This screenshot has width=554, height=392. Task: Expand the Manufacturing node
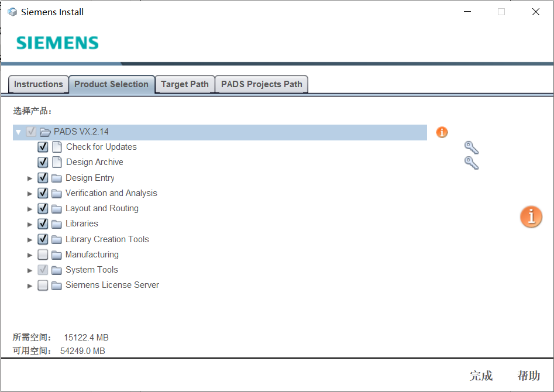[30, 255]
